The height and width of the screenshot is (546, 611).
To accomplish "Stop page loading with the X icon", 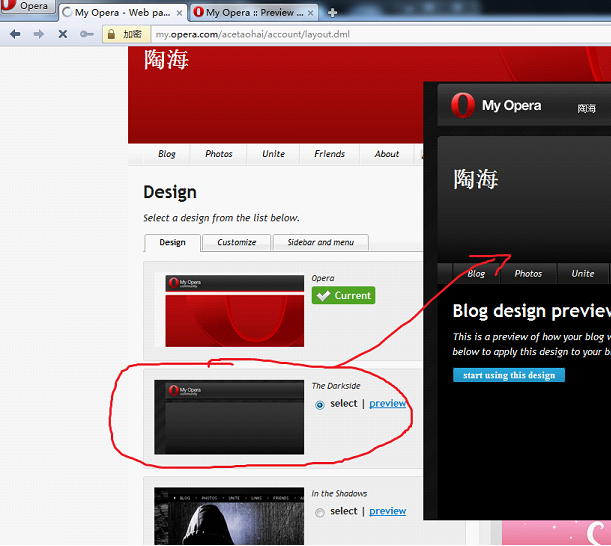I will pos(62,34).
